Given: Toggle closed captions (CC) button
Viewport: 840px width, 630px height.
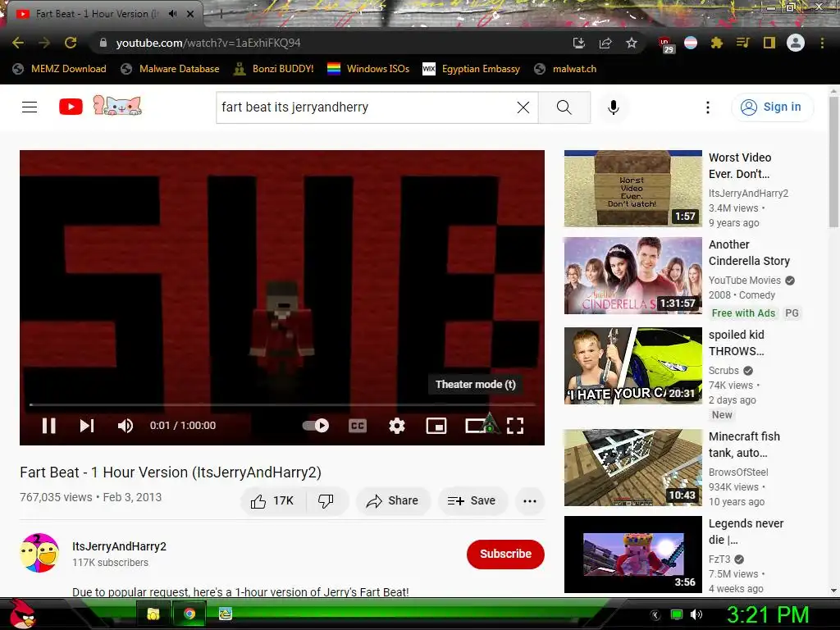Looking at the screenshot, I should (358, 426).
